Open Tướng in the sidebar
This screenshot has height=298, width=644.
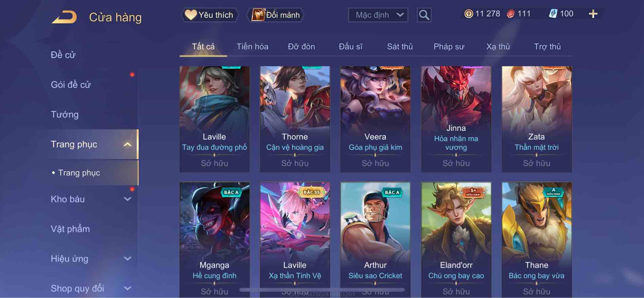[65, 115]
